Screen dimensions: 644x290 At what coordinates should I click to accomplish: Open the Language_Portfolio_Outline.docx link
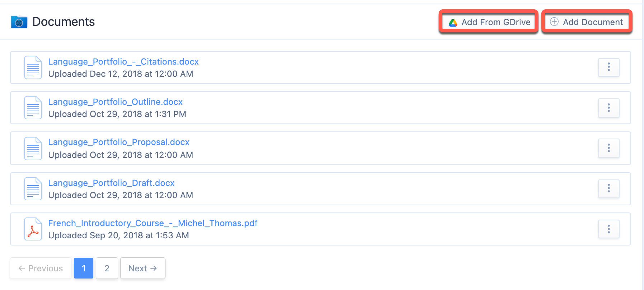(116, 102)
